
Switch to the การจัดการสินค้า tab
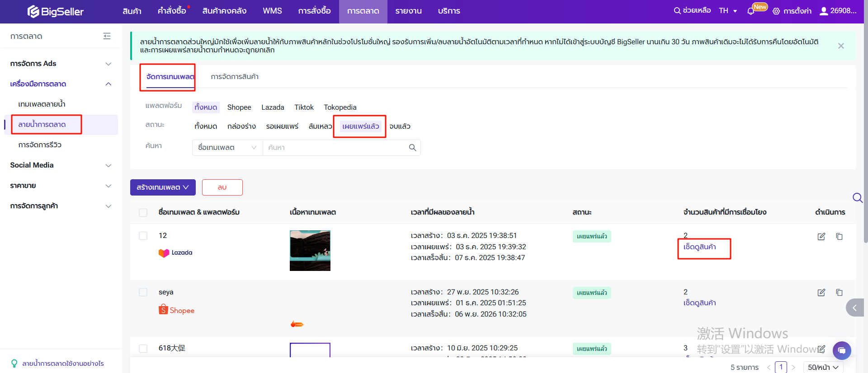(235, 77)
